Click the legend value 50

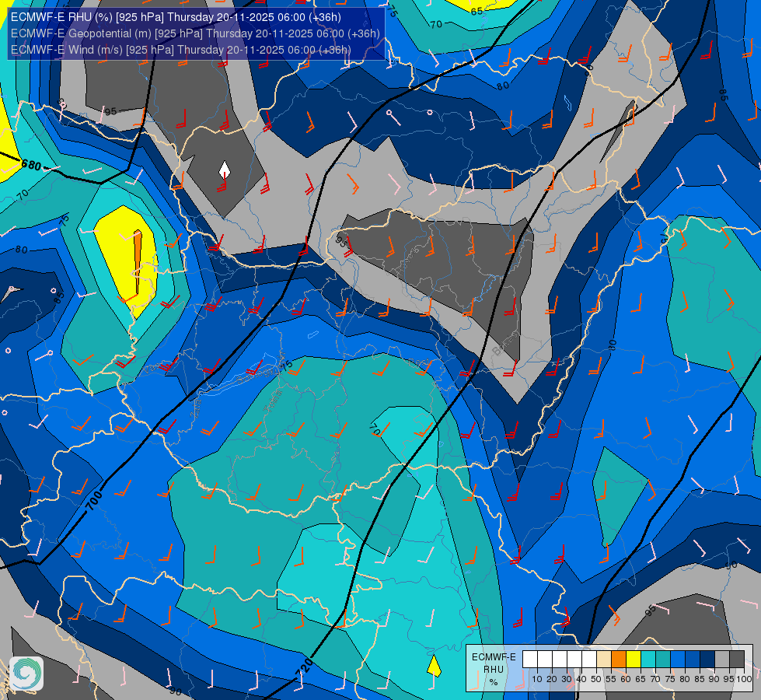tap(596, 679)
